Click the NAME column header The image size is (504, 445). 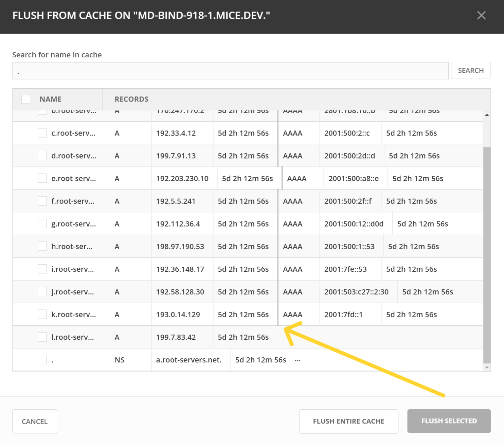pyautogui.click(x=51, y=99)
